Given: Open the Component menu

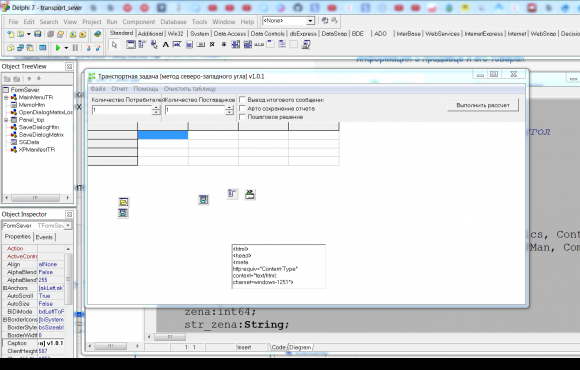Looking at the screenshot, I should point(139,22).
